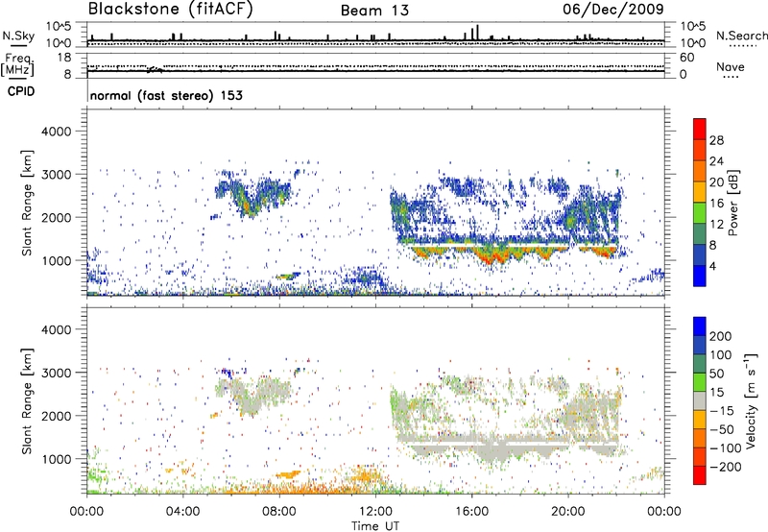The image size is (768, 532).
Task: Click Slant Range [km] label of power panel
Action: (x=27, y=203)
